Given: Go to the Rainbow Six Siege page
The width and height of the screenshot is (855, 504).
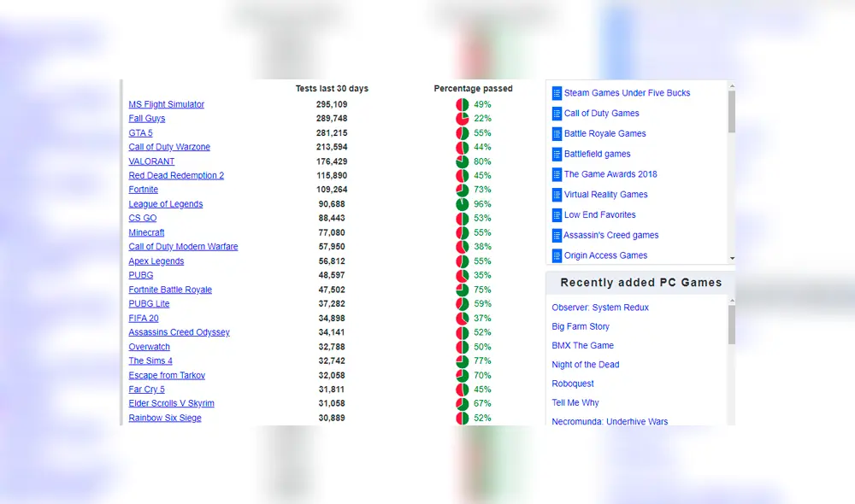Looking at the screenshot, I should tap(165, 419).
